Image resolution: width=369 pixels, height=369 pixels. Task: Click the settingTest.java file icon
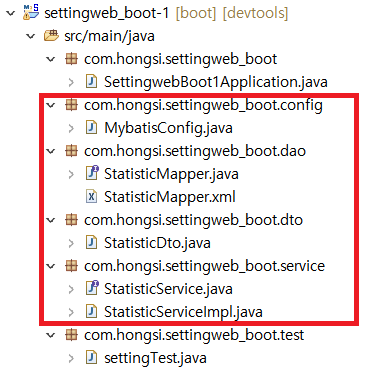click(x=91, y=358)
